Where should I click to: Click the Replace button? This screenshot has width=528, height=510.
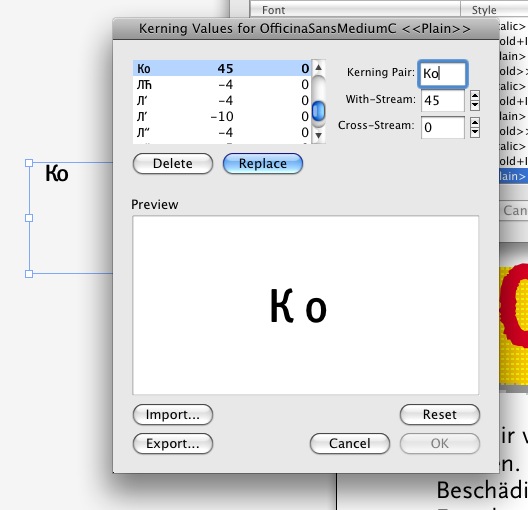[x=263, y=164]
